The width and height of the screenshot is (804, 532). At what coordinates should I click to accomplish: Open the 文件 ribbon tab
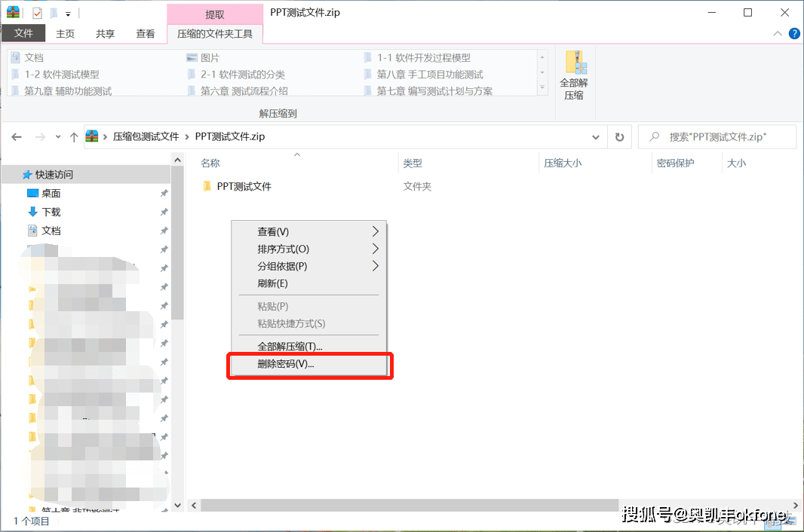pyautogui.click(x=23, y=33)
